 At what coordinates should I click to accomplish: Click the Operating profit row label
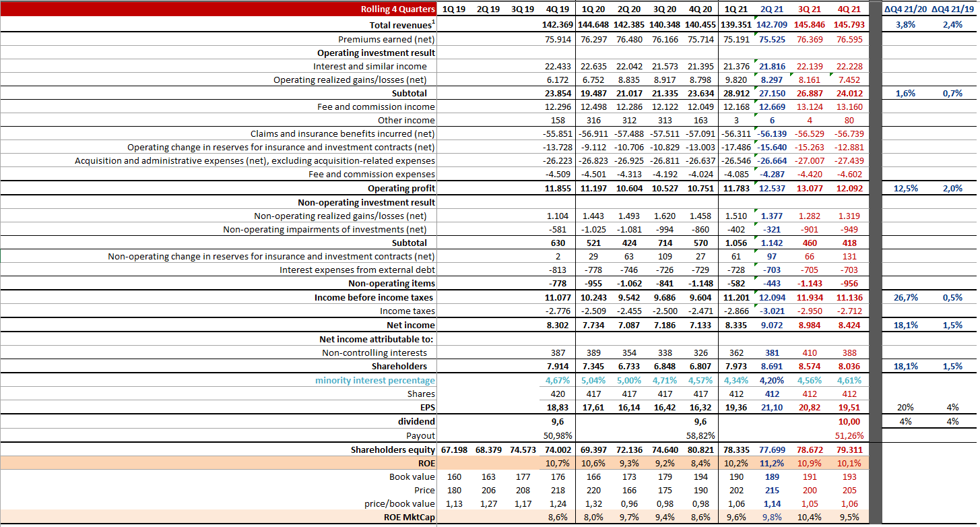401,188
